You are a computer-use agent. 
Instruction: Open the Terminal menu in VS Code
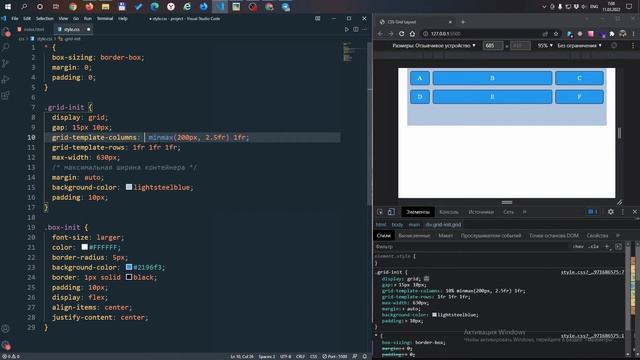point(105,18)
